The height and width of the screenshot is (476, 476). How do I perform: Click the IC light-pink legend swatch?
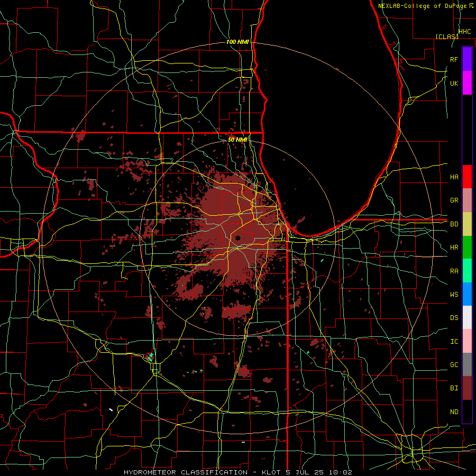pos(467,341)
